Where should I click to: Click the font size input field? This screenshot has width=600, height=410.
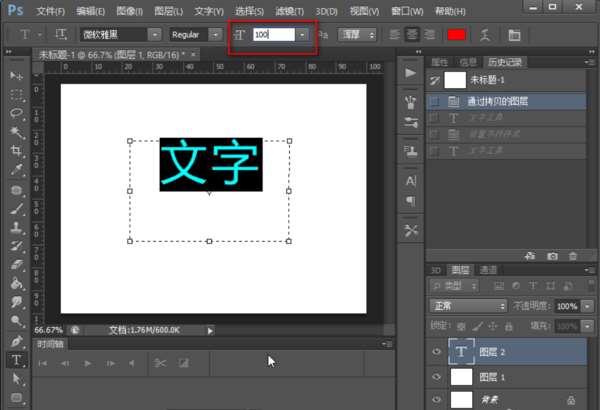274,35
